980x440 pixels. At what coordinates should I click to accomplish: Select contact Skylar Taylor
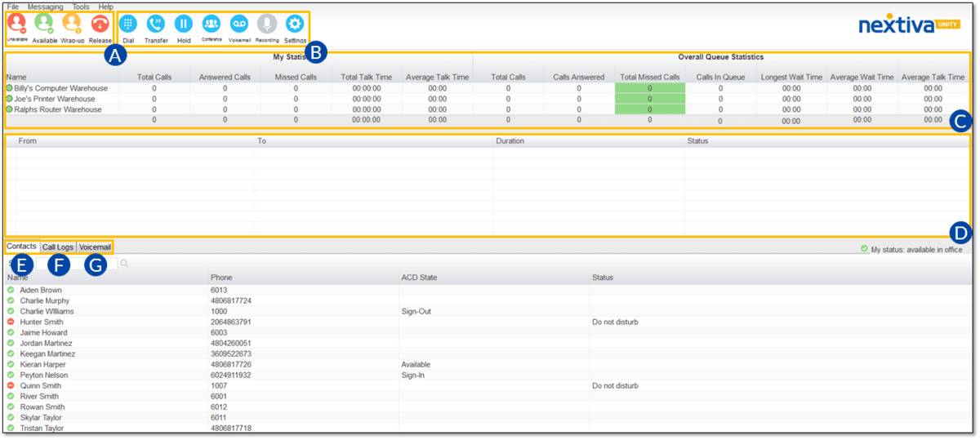click(41, 417)
